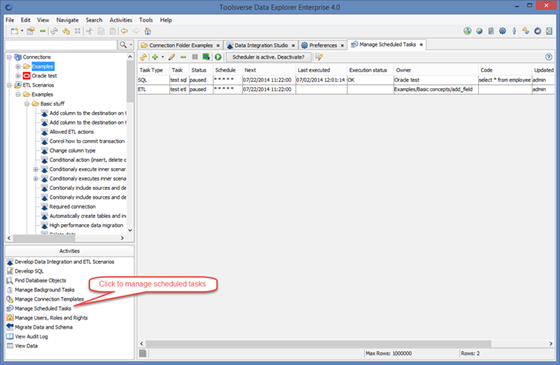This screenshot has width=560, height=365.
Task: Click the green minus icon in main toolbar
Action: 43,31
